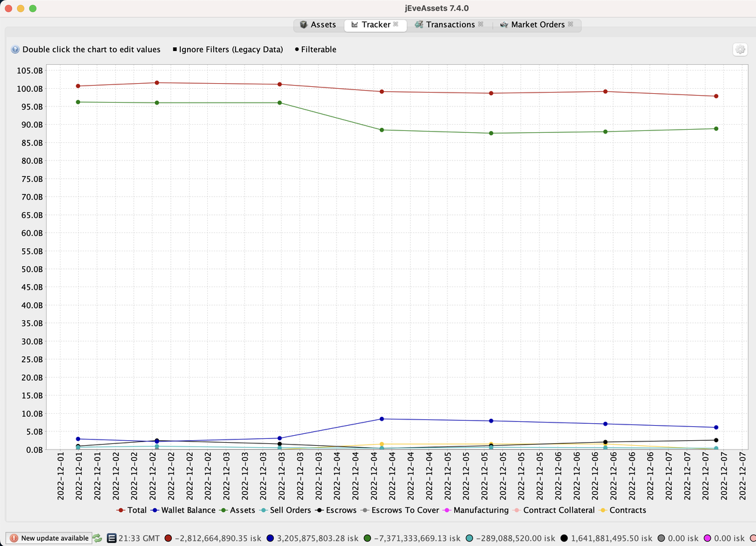Click the Escrows legend label
This screenshot has height=546, width=756.
(x=341, y=510)
